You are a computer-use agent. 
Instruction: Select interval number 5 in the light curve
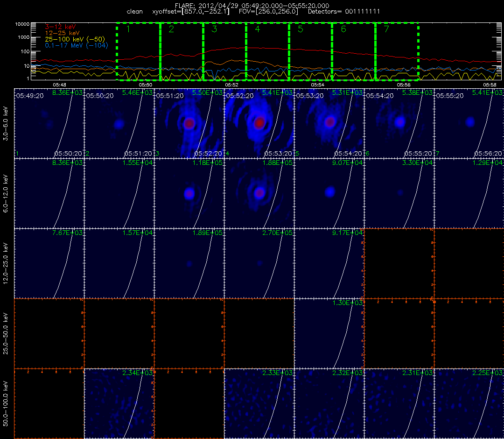301,29
